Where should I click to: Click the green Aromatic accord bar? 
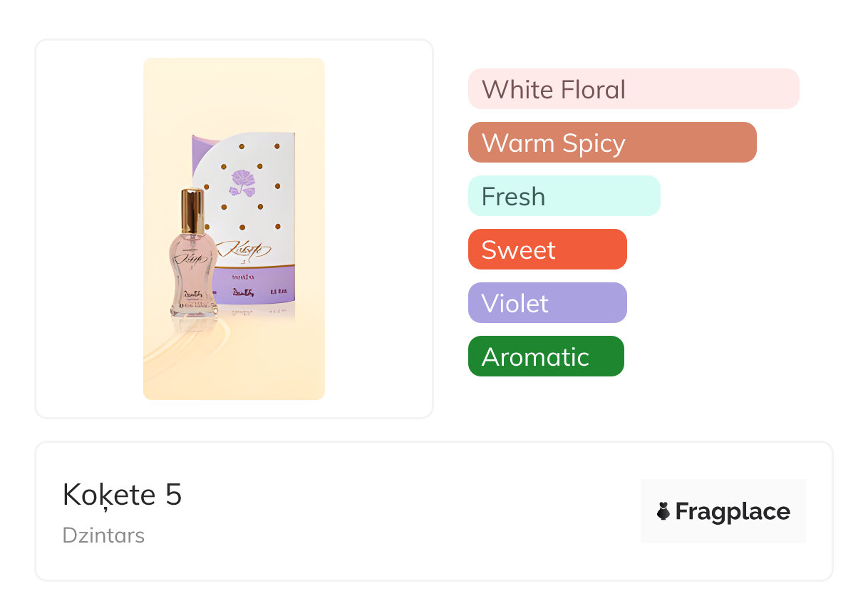point(545,356)
